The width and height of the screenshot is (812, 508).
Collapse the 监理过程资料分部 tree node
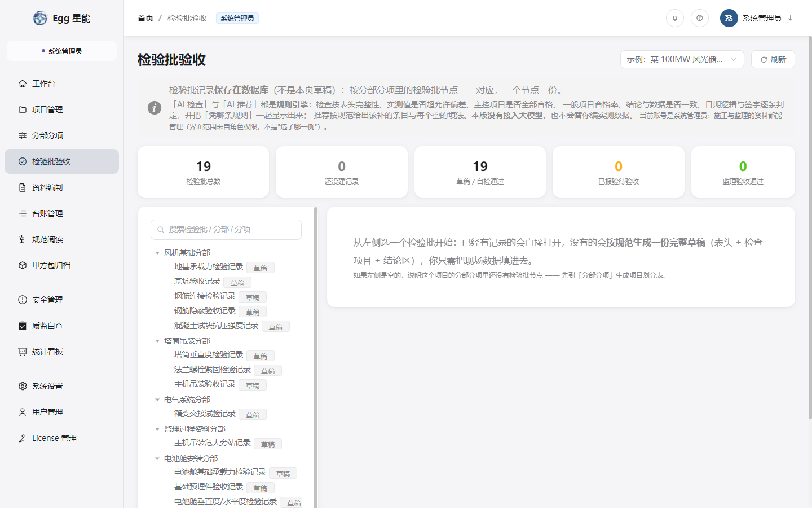click(157, 429)
